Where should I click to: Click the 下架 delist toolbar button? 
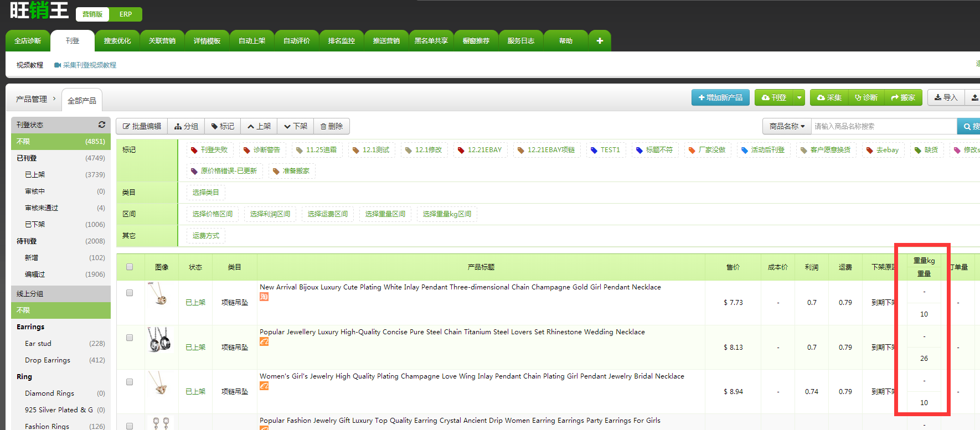pyautogui.click(x=296, y=126)
